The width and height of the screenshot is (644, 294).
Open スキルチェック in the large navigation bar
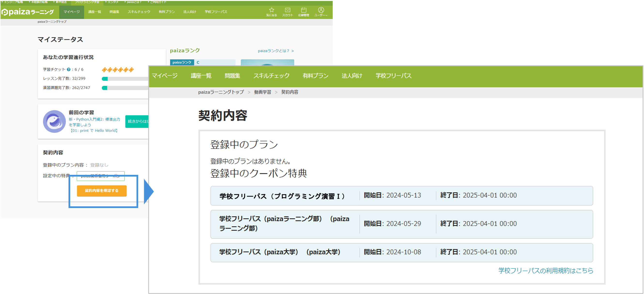[271, 76]
